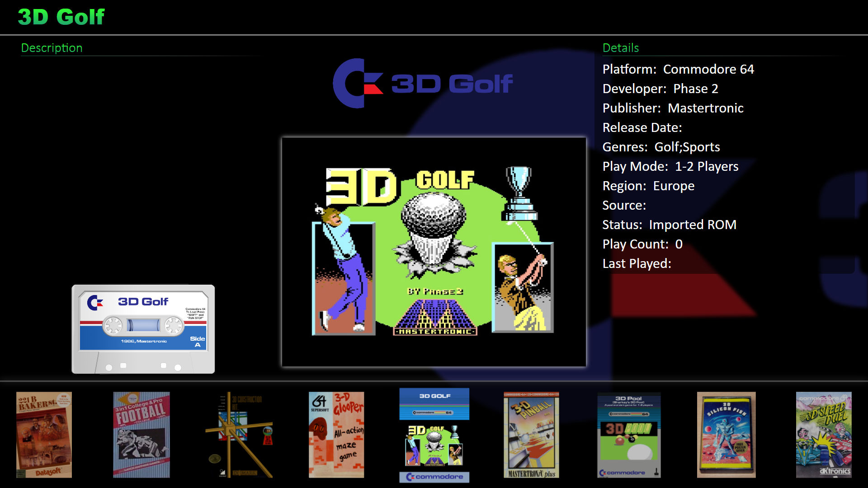Click the 3D Golf title screenshot

pos(434,252)
